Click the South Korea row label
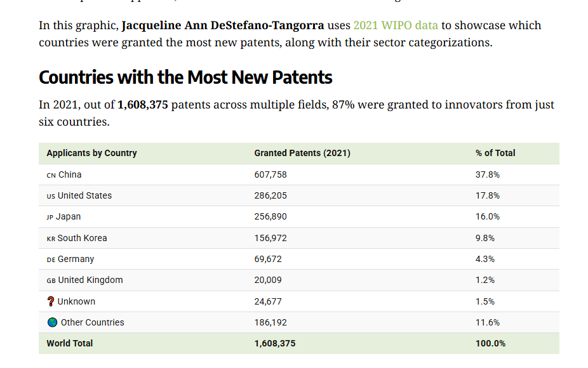 coord(82,238)
